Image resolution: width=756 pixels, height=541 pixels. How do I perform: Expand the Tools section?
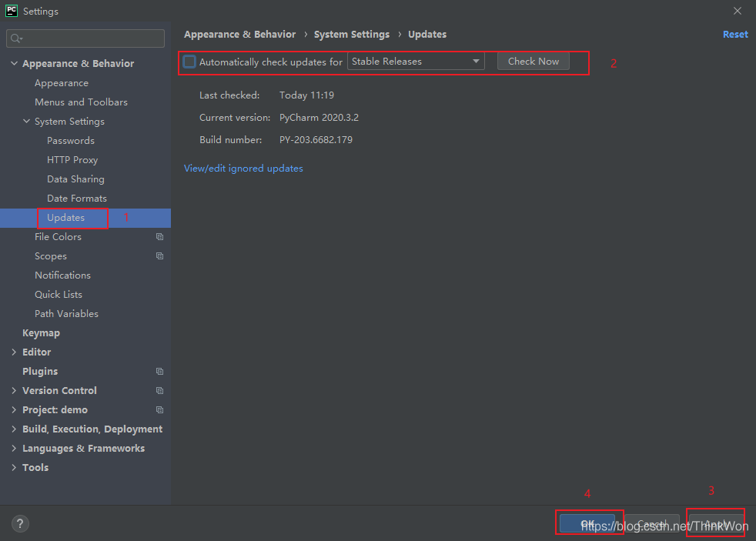click(x=14, y=468)
